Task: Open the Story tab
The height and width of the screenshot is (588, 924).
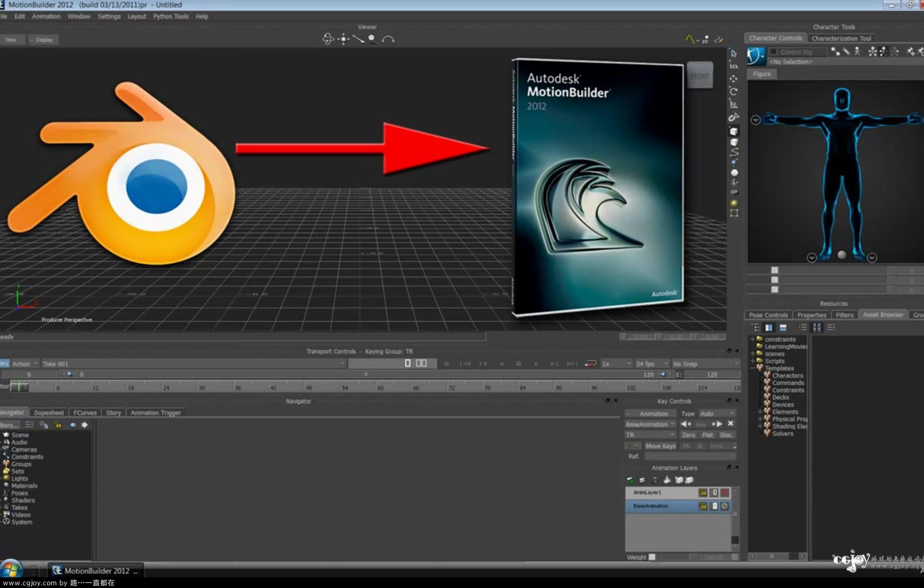Action: (113, 413)
